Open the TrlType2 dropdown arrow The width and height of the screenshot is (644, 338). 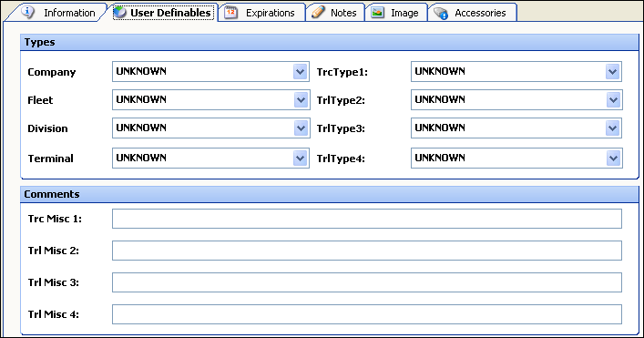pos(613,100)
